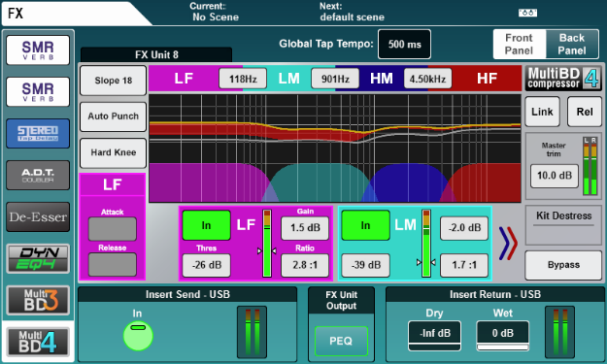Click the LM band gain reduction meter

[426, 244]
